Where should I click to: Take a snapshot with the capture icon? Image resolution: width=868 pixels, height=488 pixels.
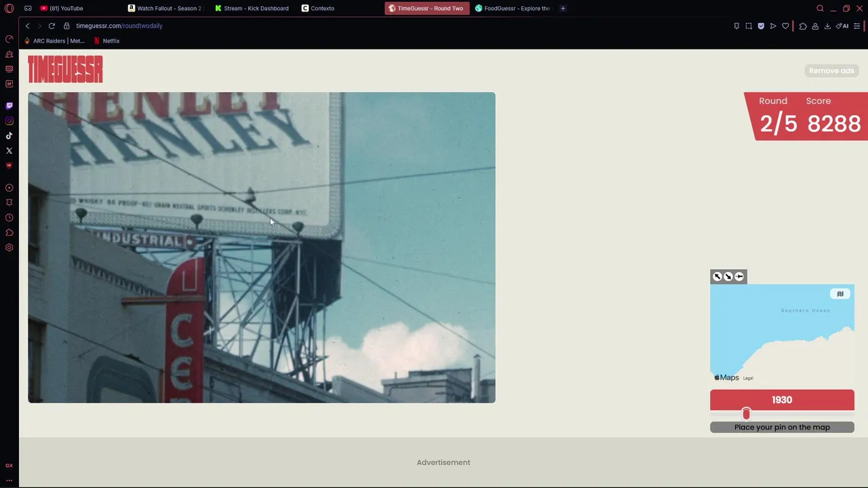(x=749, y=26)
